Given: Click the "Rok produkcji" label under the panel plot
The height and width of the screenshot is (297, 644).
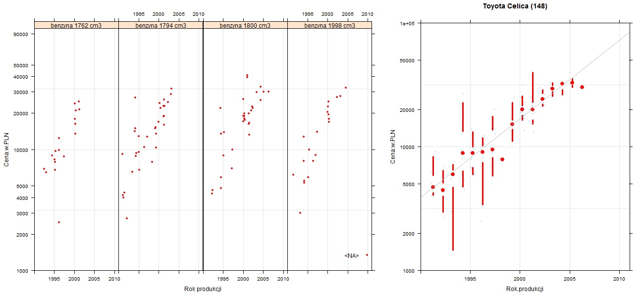Looking at the screenshot, I should point(202,289).
